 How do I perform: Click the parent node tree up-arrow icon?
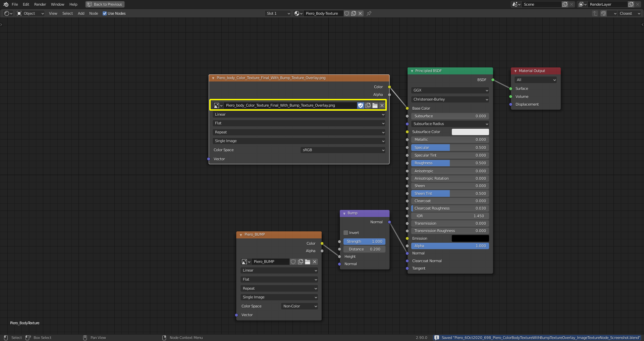click(595, 13)
